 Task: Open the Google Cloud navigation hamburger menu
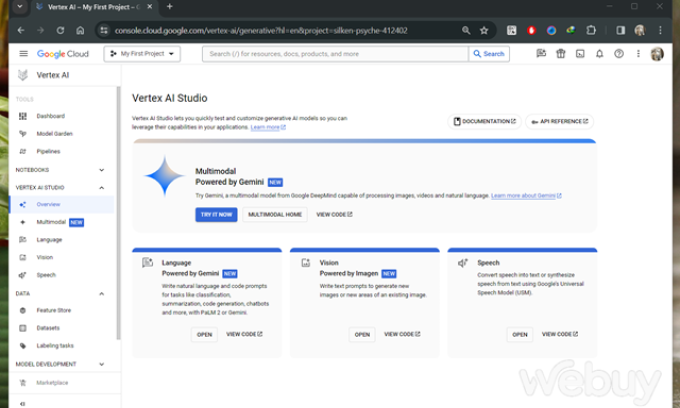click(23, 54)
